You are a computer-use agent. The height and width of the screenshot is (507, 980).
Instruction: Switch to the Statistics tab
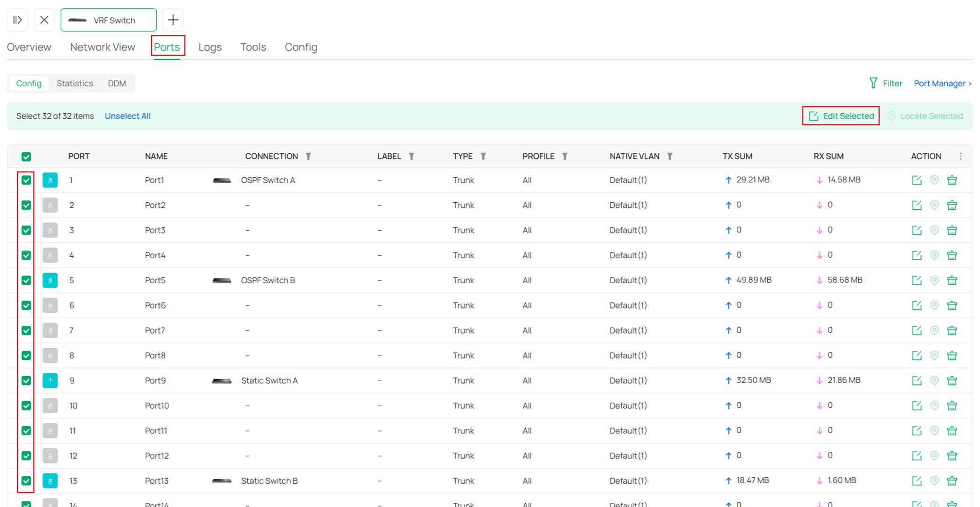click(x=75, y=83)
